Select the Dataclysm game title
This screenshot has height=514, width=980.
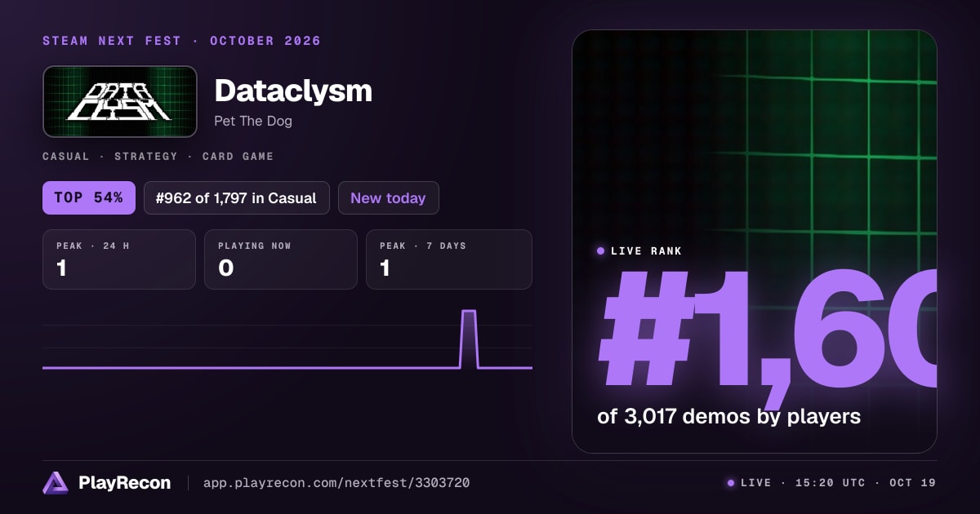tap(293, 91)
